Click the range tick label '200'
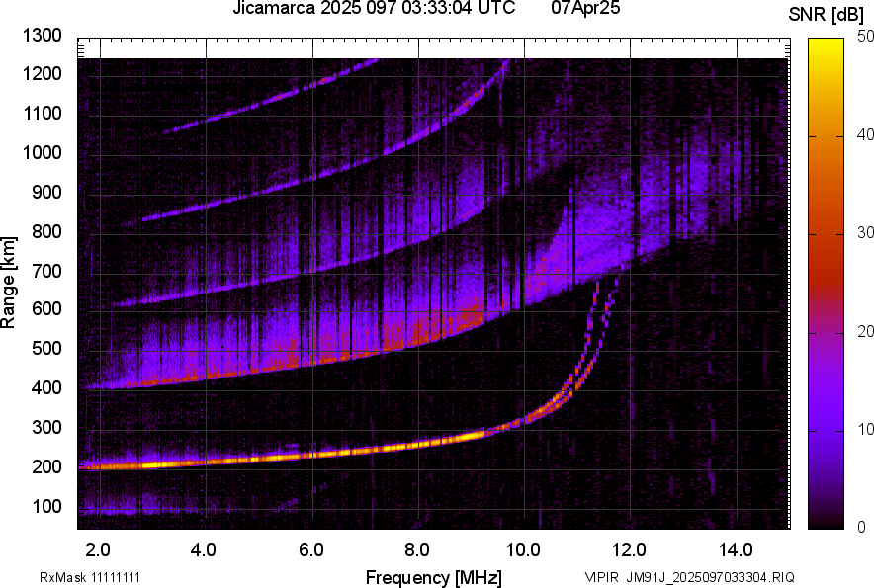The width and height of the screenshot is (874, 588). click(46, 466)
